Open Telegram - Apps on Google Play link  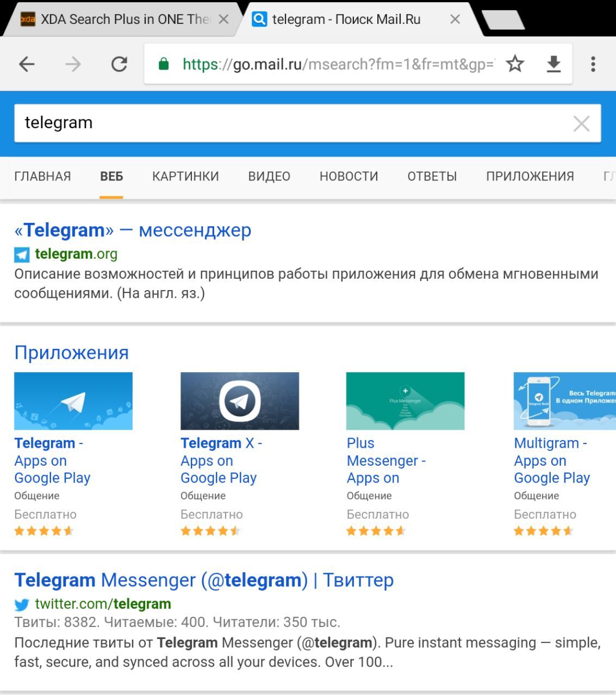tap(52, 461)
